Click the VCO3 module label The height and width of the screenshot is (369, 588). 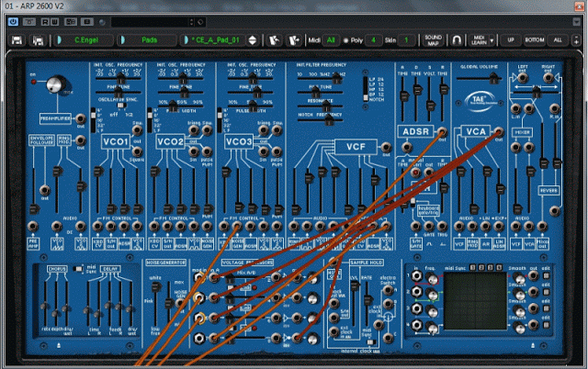[x=239, y=142]
